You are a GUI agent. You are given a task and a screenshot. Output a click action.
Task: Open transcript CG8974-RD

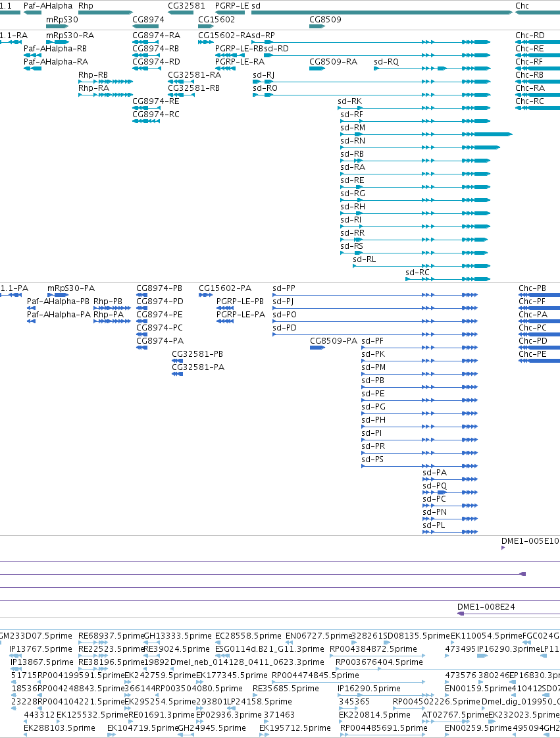(156, 62)
